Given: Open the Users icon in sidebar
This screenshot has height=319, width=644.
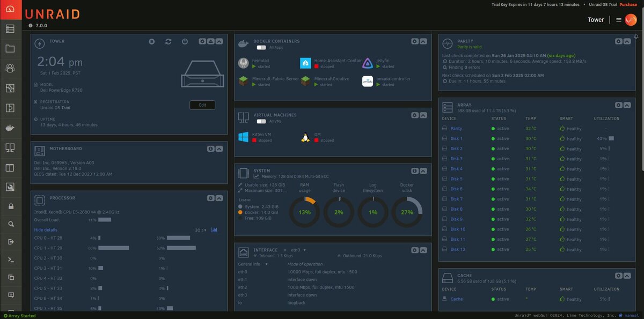Looking at the screenshot, I should point(10,68).
